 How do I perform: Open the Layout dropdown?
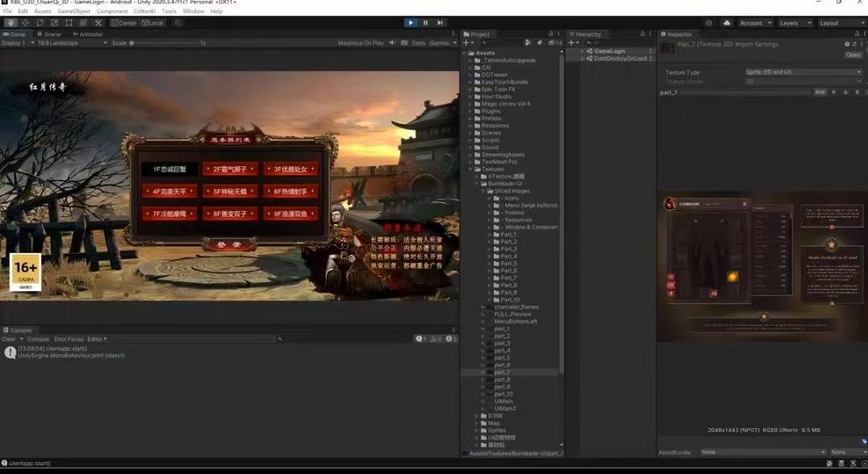[841, 23]
